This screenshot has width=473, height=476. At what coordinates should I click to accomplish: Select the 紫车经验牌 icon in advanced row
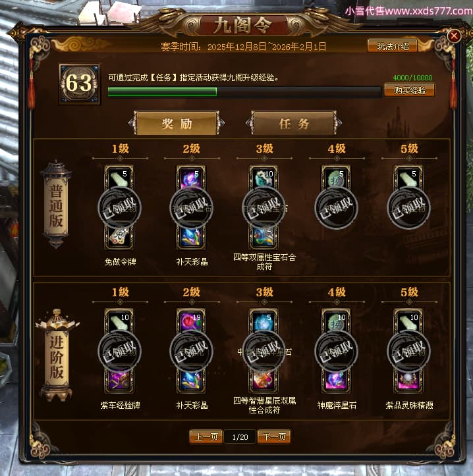pyautogui.click(x=119, y=381)
